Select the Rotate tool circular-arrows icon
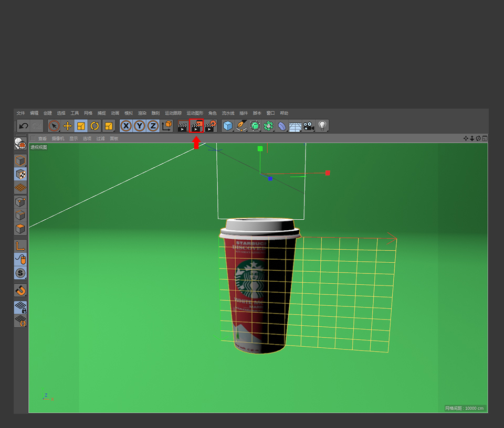504x428 pixels. [94, 126]
